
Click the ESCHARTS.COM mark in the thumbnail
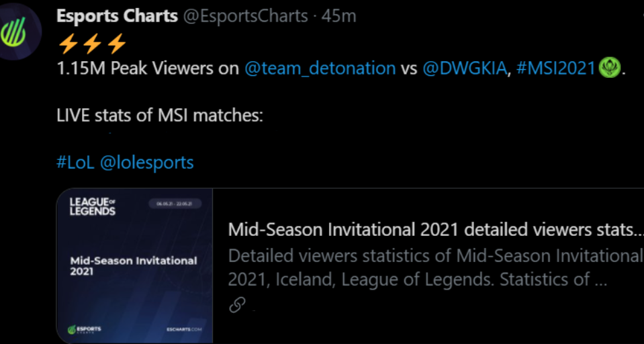click(x=184, y=330)
